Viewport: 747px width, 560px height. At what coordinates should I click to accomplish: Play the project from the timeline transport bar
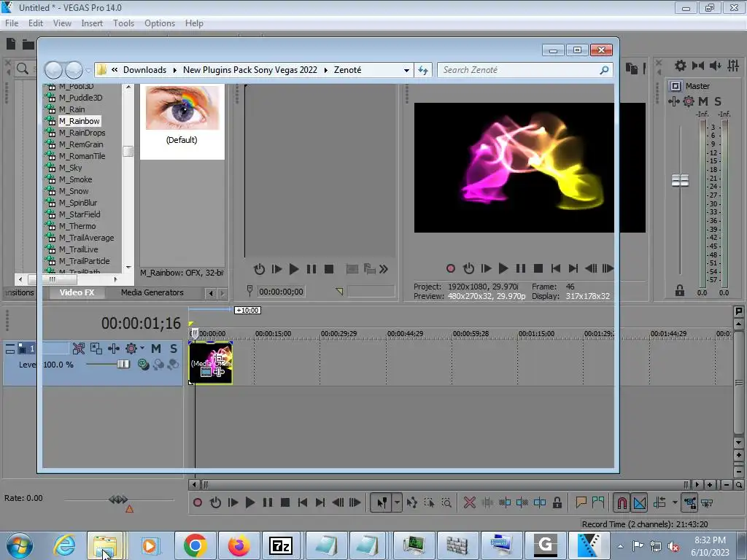(x=249, y=502)
